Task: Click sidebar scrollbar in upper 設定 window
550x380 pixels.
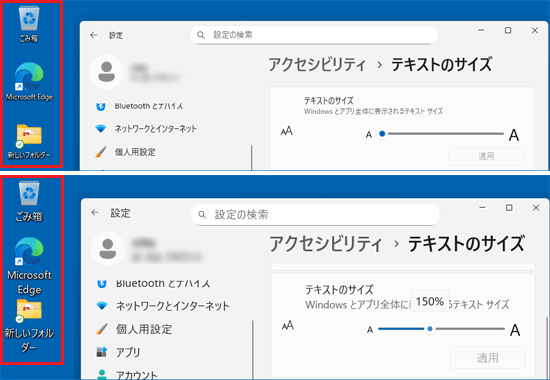Action: pos(252,158)
